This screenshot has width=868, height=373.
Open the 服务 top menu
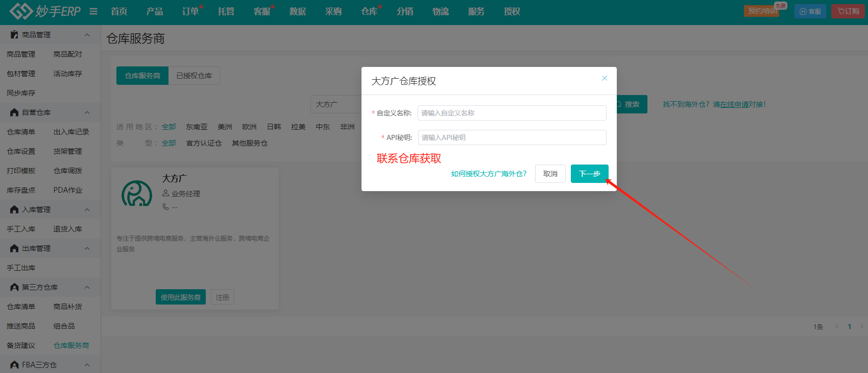(x=476, y=11)
